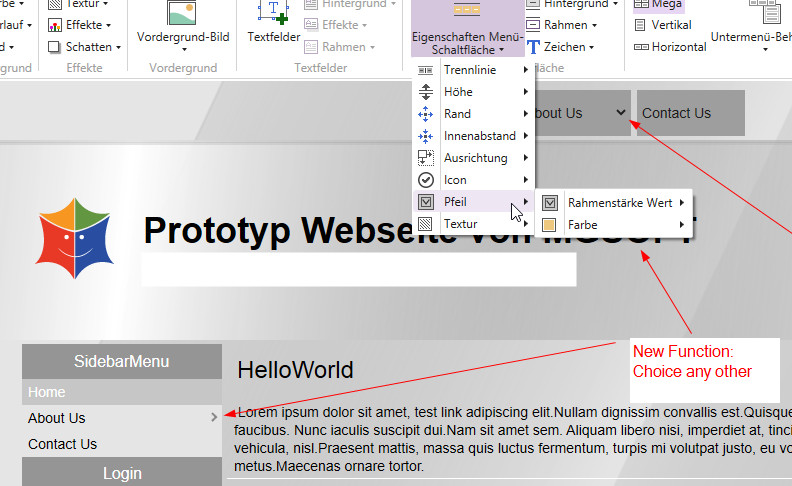This screenshot has height=486, width=792.
Task: Click the MCSOFT star logo
Action: pos(74,238)
